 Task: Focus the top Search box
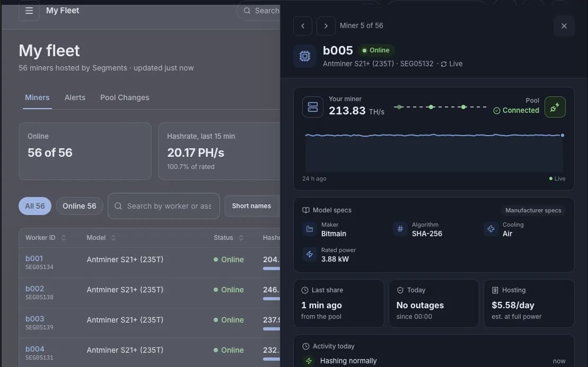coord(259,11)
